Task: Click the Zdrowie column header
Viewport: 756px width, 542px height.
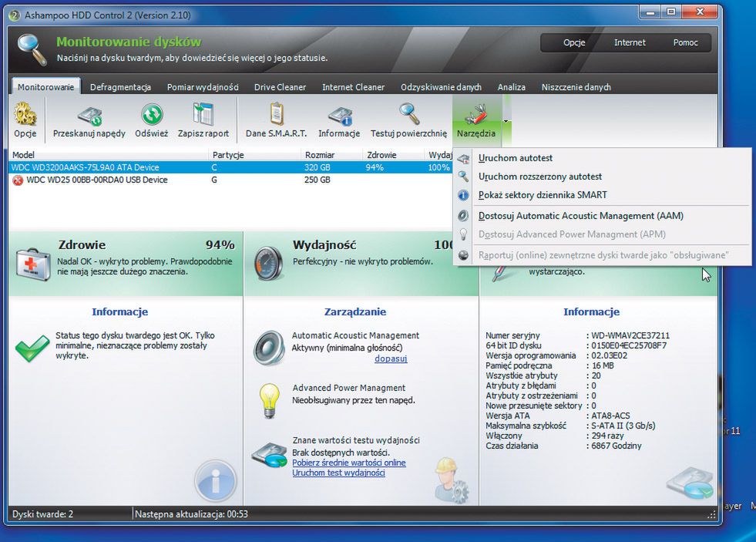Action: 393,155
